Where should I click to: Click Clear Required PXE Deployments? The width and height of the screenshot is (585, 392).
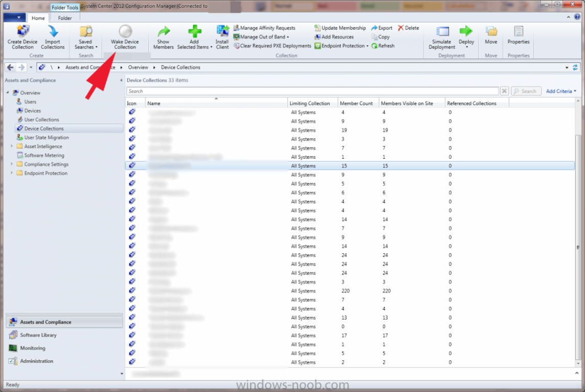point(272,46)
